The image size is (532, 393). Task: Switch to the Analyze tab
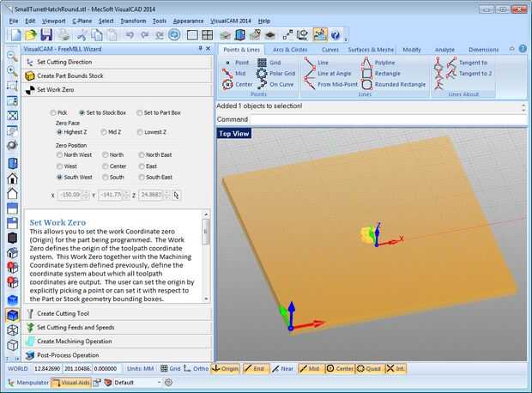pyautogui.click(x=444, y=50)
